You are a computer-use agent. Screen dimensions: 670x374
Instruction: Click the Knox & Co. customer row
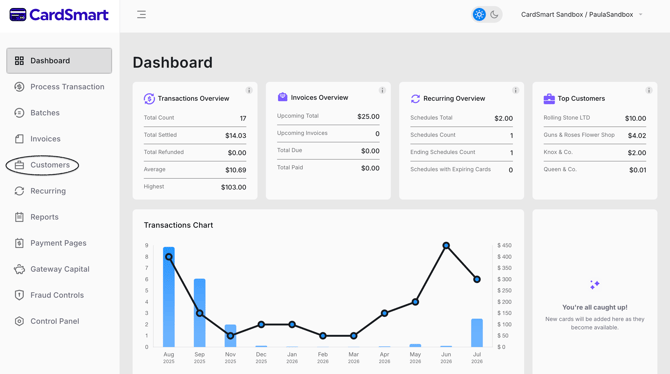pyautogui.click(x=595, y=153)
